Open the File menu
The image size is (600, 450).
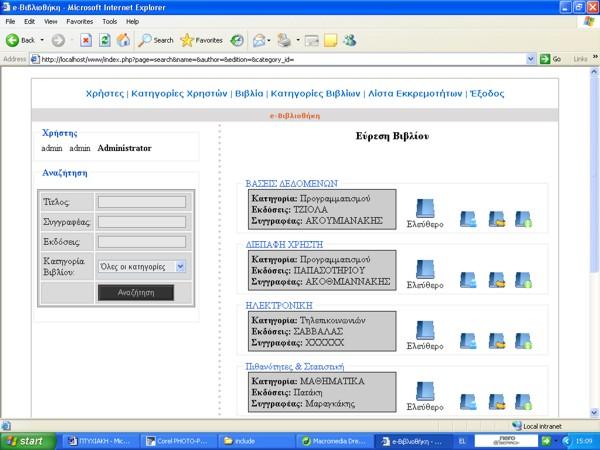tap(10, 21)
